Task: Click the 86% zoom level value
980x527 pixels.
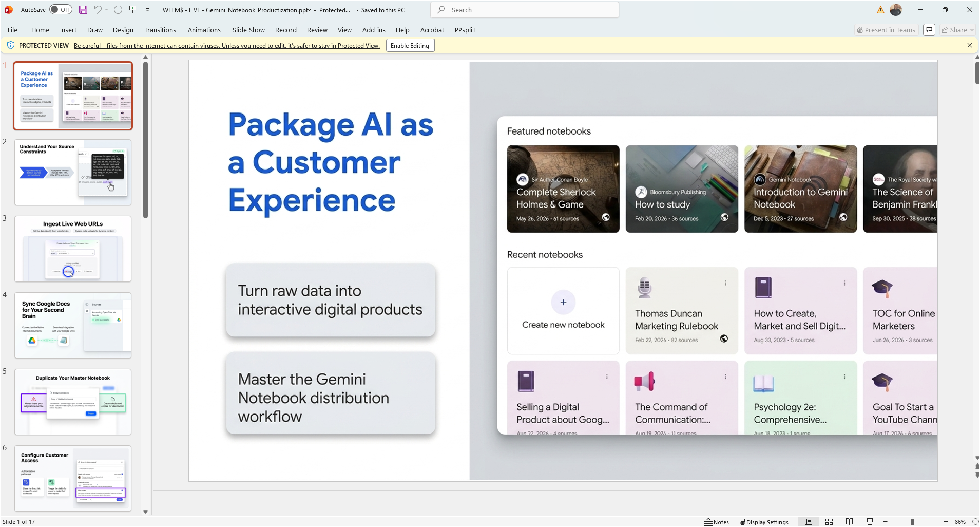Action: pyautogui.click(x=960, y=522)
